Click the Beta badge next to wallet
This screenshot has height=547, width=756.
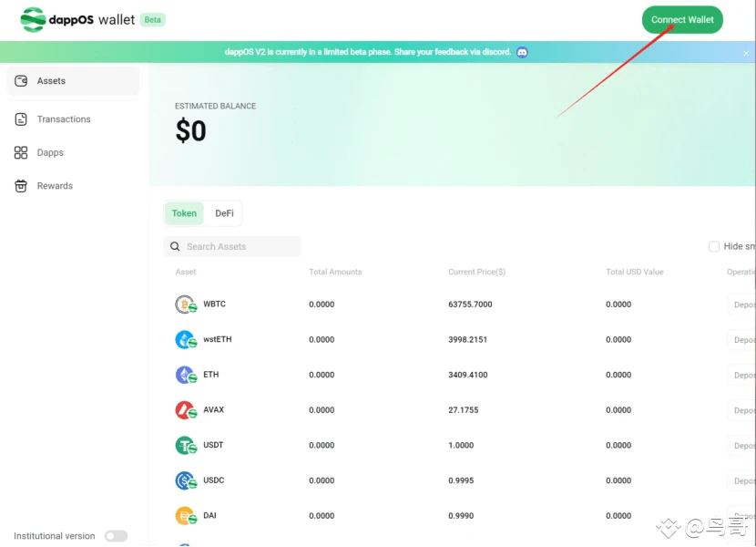coord(152,20)
